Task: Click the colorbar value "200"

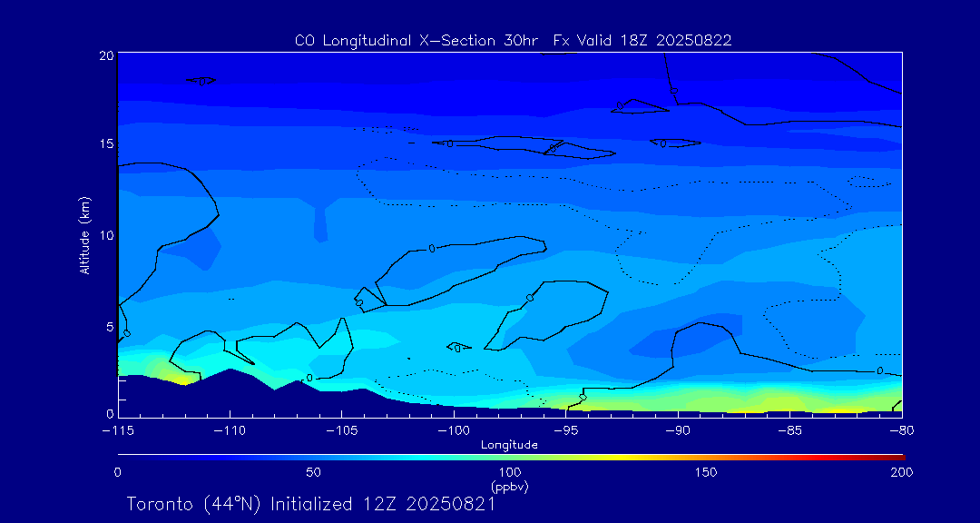Action: [903, 472]
